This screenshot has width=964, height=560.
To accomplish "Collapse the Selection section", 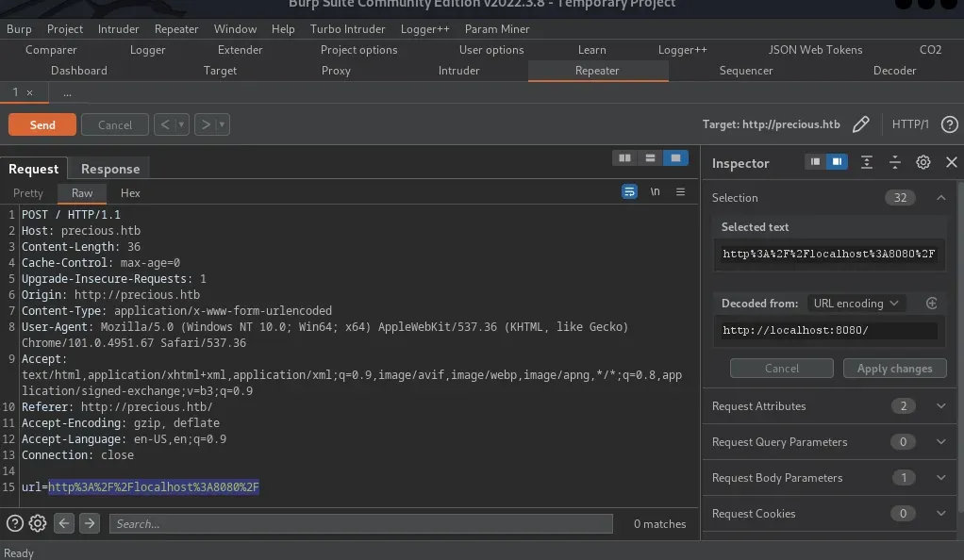I will 940,198.
